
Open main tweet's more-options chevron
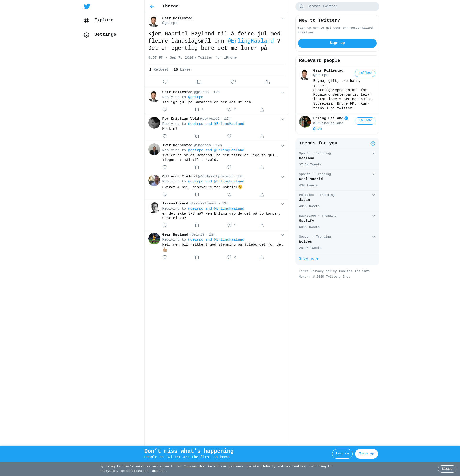click(282, 18)
